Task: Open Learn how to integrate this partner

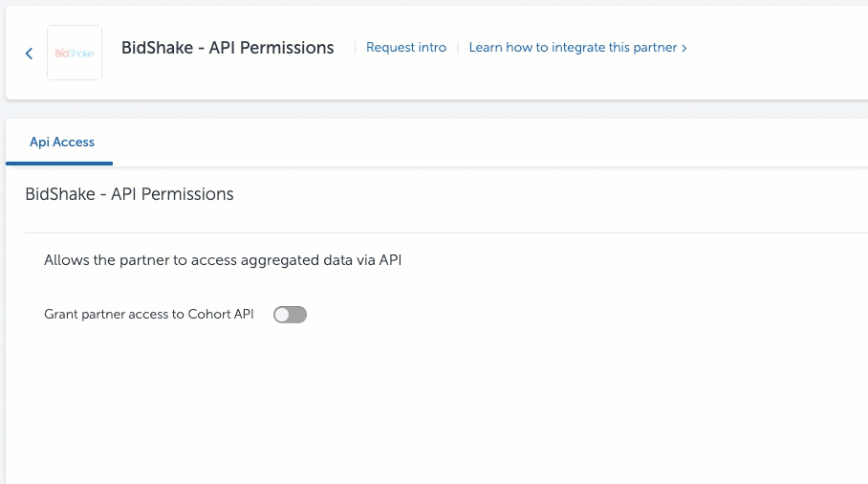Action: 578,48
